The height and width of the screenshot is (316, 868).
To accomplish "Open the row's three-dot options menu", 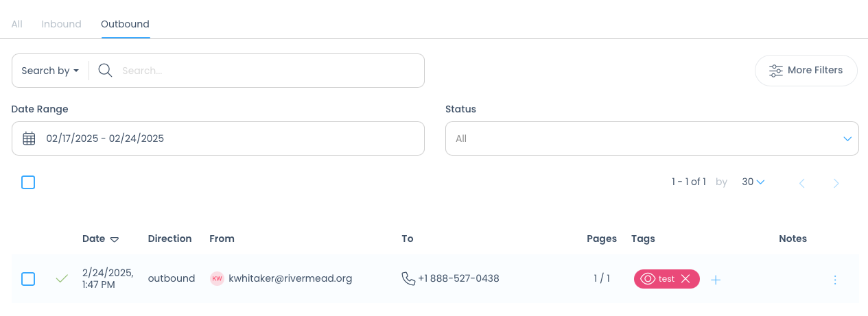I will click(835, 280).
